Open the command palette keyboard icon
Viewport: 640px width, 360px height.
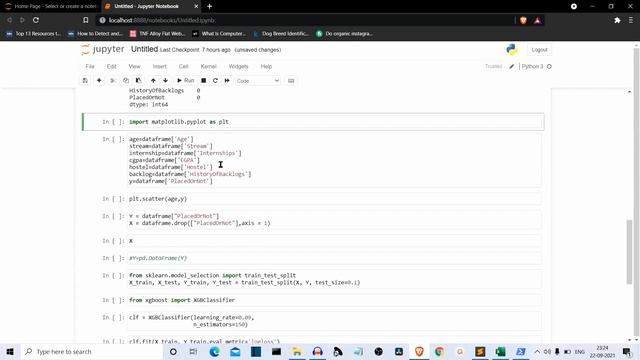pyautogui.click(x=291, y=81)
